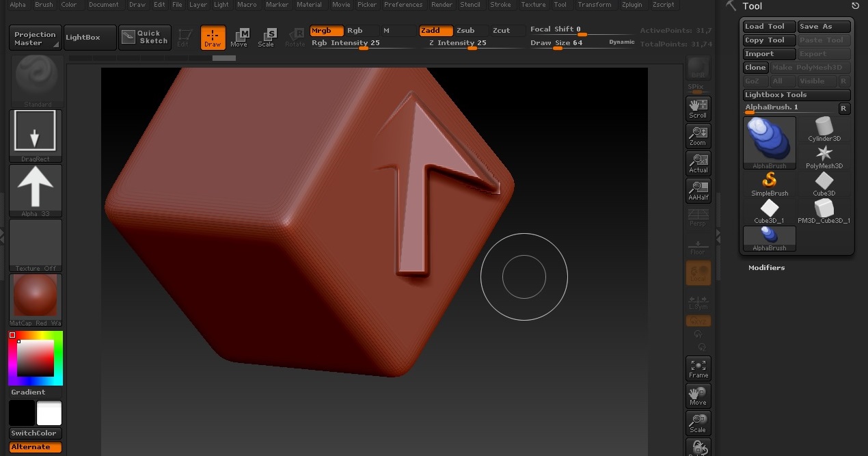The image size is (868, 456).
Task: Toggle the Zadd button
Action: (x=436, y=31)
